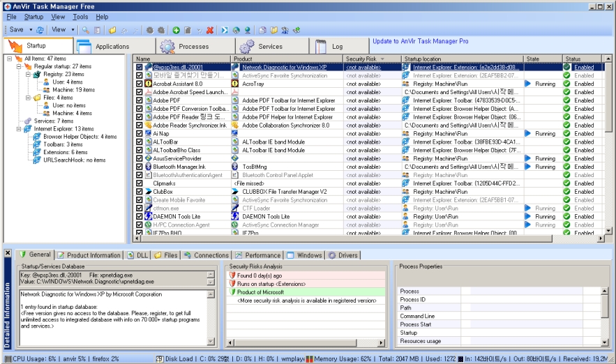The height and width of the screenshot is (364, 616).
Task: Click the Bluetooth Manager.lnk row icon
Action: tap(148, 167)
